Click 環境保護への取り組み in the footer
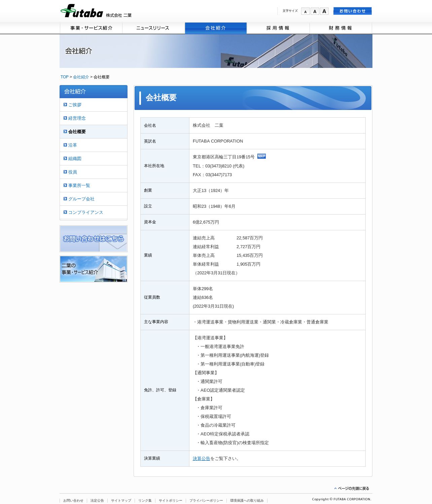This screenshot has width=432, height=504. tap(247, 501)
